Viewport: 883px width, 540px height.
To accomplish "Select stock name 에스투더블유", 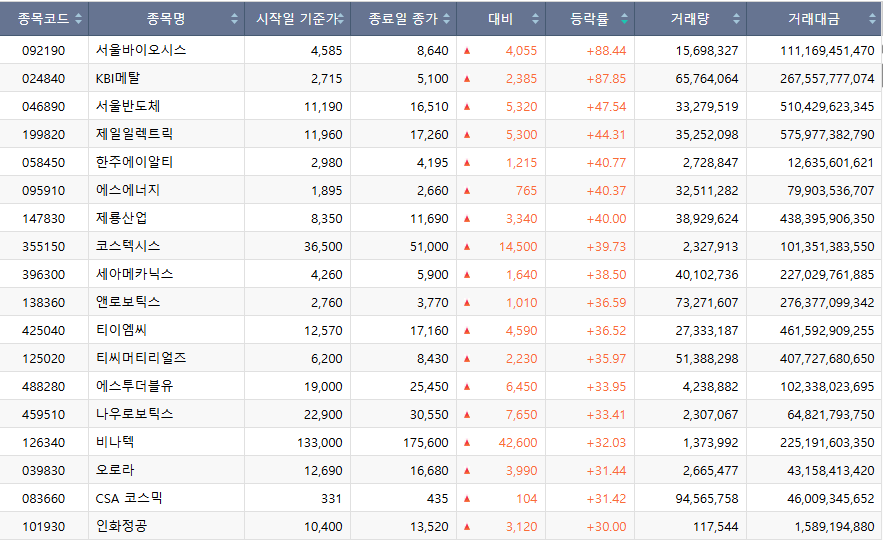I will click(x=134, y=386).
